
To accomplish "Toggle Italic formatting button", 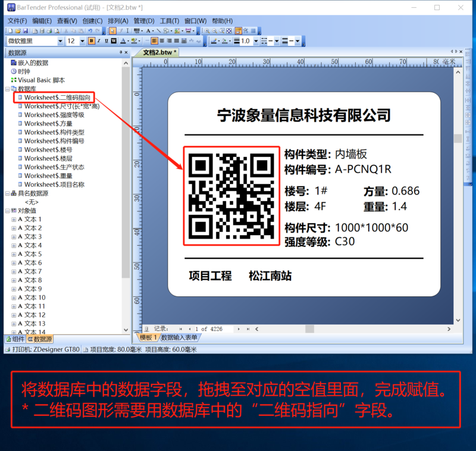I will pyautogui.click(x=99, y=41).
